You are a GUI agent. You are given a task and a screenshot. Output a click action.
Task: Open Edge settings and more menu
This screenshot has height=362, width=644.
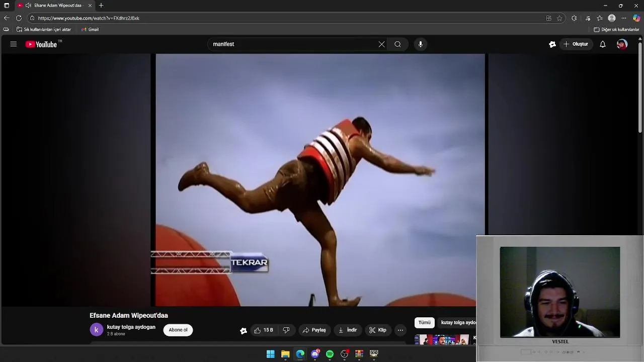[x=624, y=18]
